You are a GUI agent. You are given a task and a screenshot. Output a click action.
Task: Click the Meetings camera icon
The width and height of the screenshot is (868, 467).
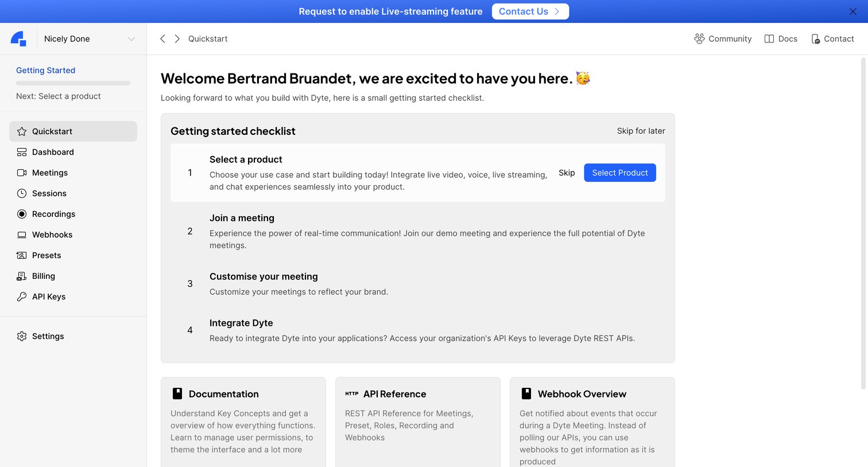pyautogui.click(x=22, y=173)
